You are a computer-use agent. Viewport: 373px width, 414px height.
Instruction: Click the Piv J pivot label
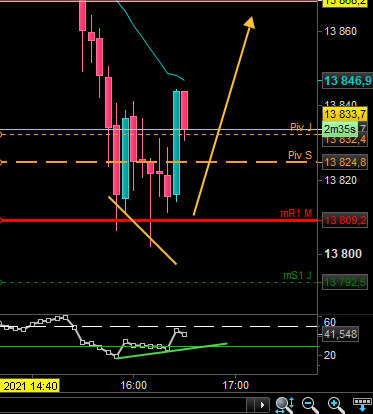[301, 127]
